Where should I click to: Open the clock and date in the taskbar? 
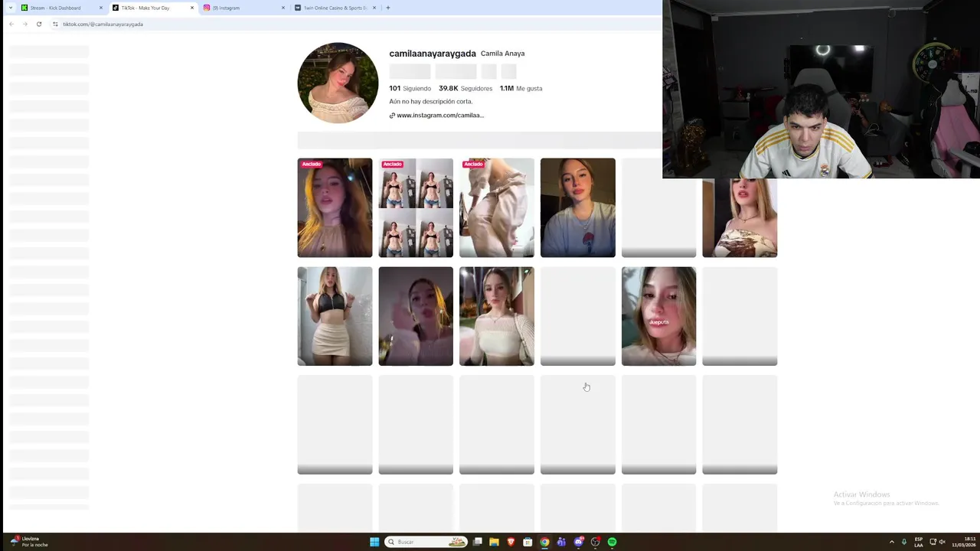[964, 542]
